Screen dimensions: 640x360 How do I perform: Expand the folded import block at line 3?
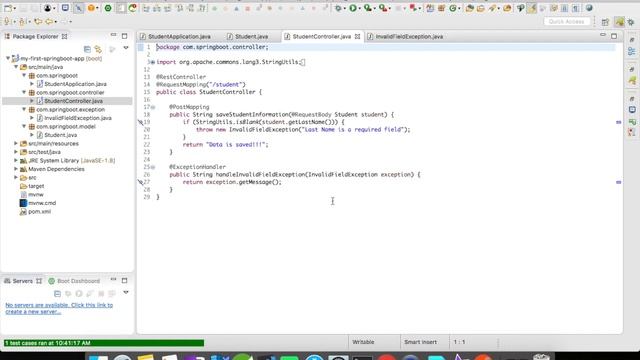153,62
